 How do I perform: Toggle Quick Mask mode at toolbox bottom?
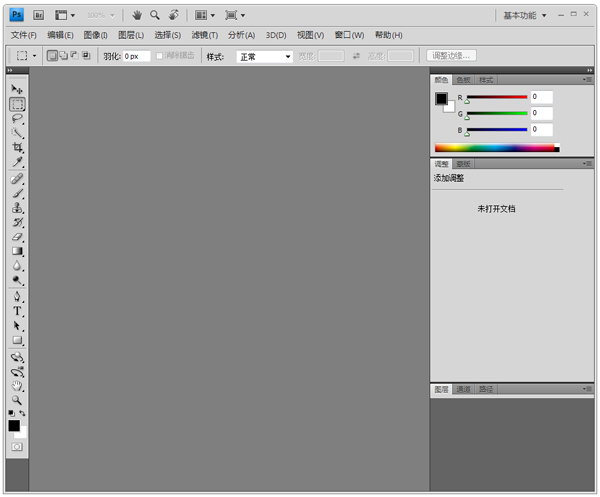coord(17,446)
